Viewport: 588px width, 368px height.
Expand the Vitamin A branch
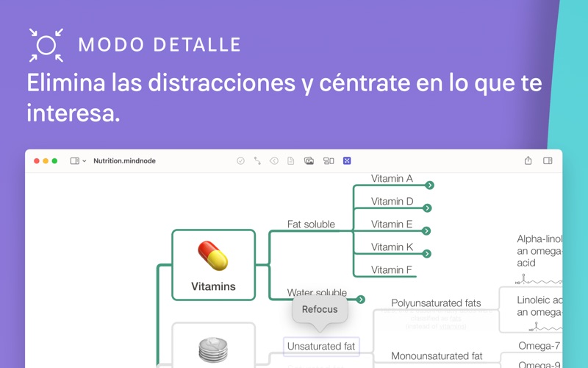(430, 185)
